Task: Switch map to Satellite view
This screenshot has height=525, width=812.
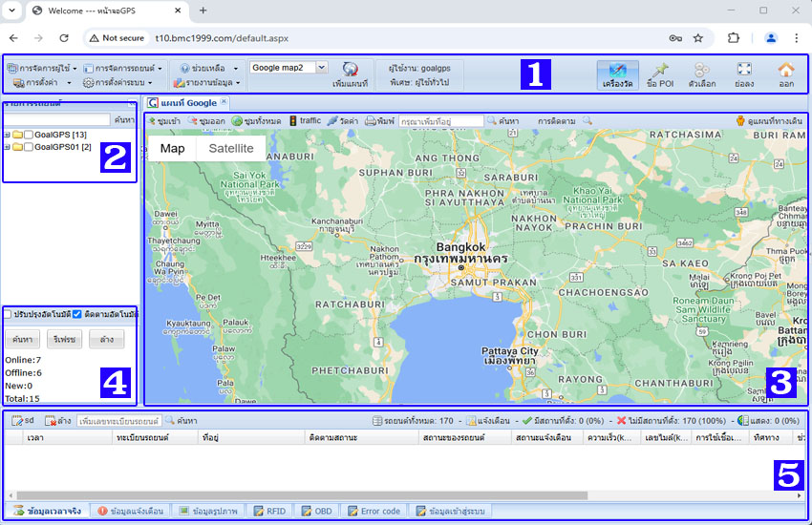Action: pos(231,149)
